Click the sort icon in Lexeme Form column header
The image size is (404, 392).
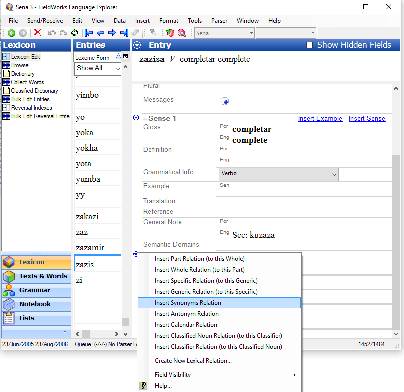coord(118,56)
